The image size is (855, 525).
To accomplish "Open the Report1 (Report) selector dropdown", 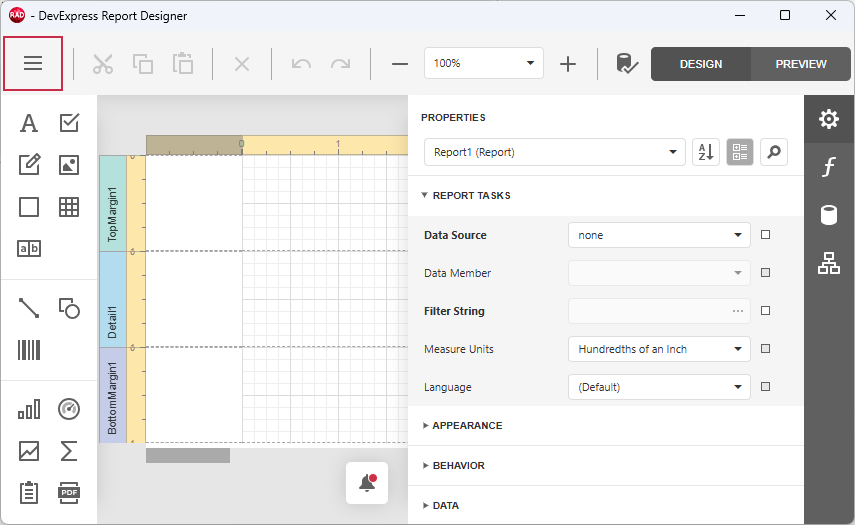I will click(x=555, y=152).
